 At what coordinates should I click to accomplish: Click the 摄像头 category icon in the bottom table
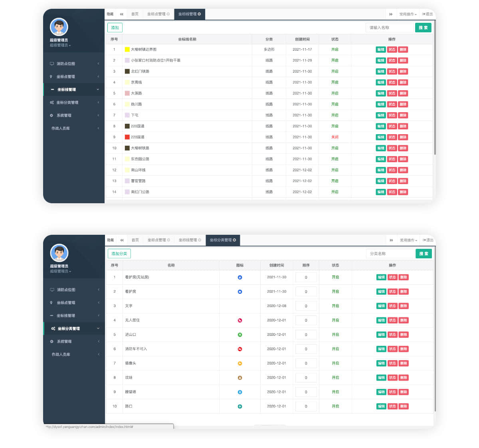tap(240, 363)
